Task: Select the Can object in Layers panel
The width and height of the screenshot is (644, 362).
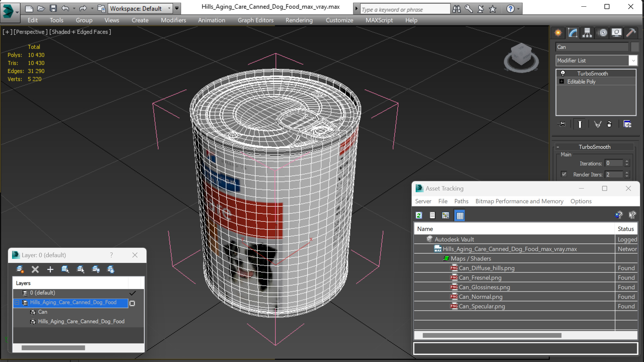Action: tap(42, 312)
